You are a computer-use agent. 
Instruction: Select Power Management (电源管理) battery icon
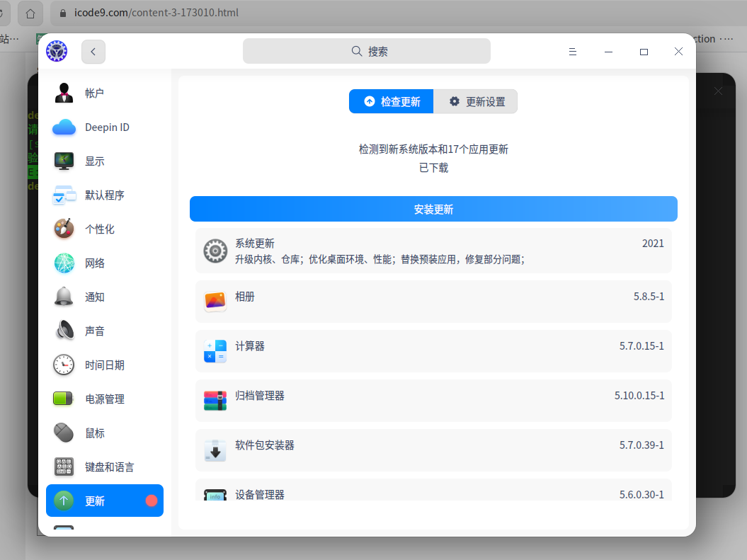point(63,399)
